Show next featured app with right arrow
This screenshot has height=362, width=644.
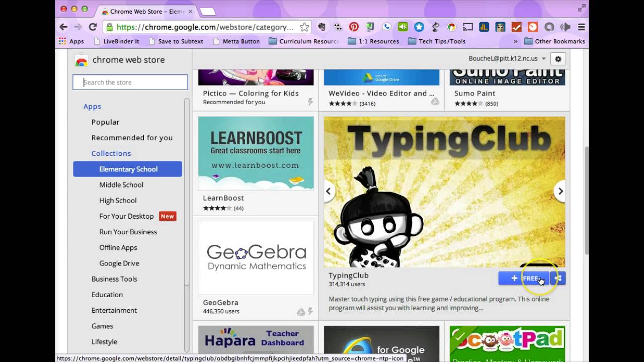click(x=560, y=191)
